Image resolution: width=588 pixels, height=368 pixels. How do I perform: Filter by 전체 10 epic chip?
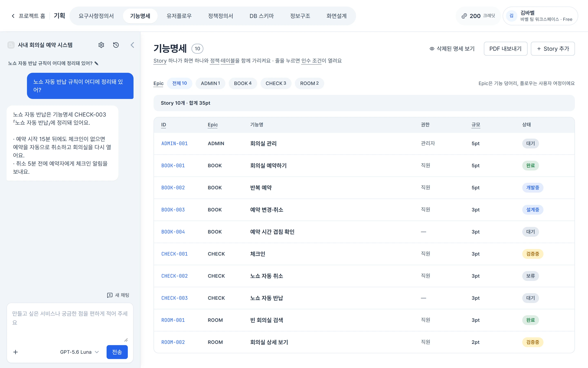(179, 83)
